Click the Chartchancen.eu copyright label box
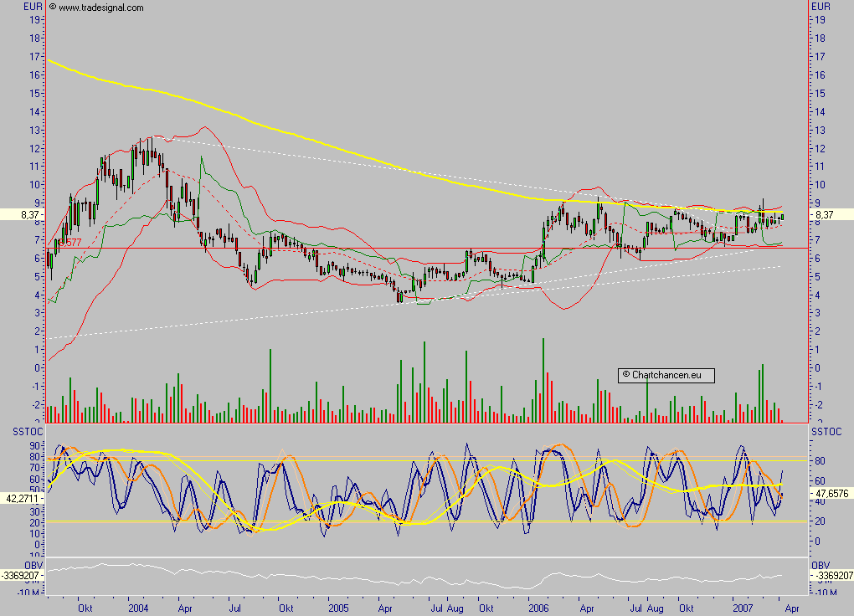The height and width of the screenshot is (616, 854). (666, 375)
